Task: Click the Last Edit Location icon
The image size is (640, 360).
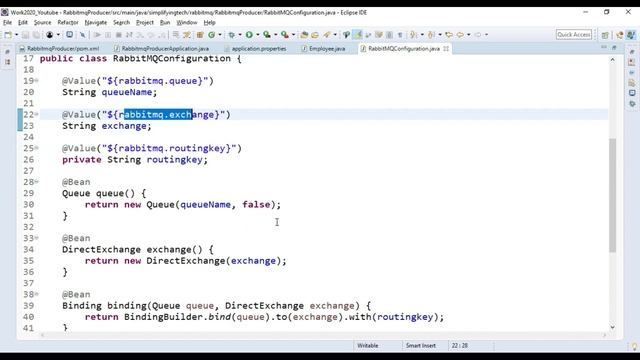Action: (449, 35)
